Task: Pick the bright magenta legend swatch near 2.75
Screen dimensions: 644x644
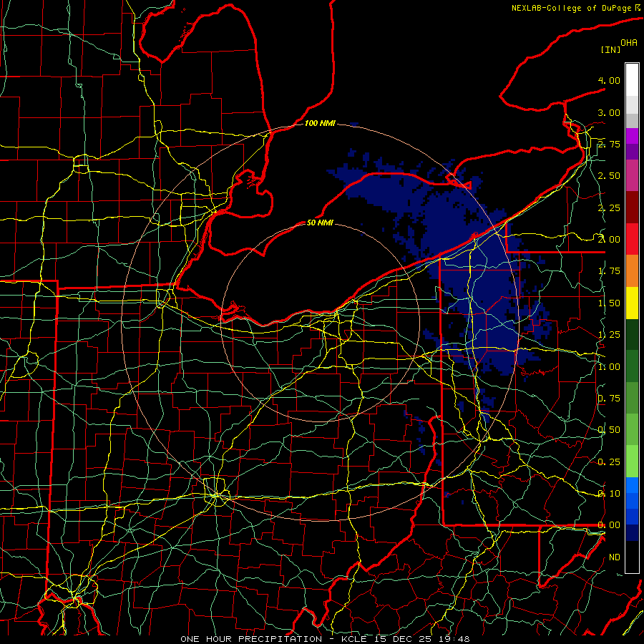Action: [632, 136]
